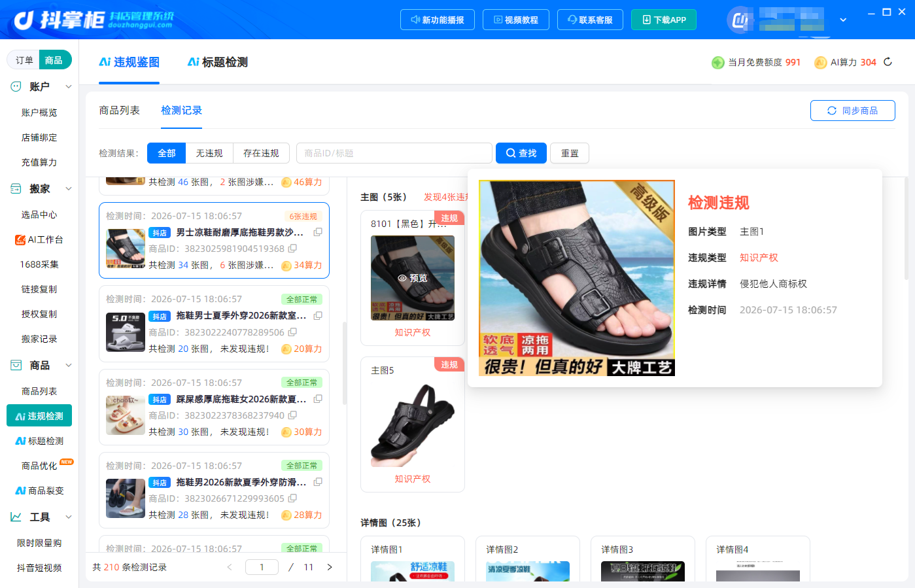
Task: Open the 新功能播报 announcements
Action: point(437,20)
